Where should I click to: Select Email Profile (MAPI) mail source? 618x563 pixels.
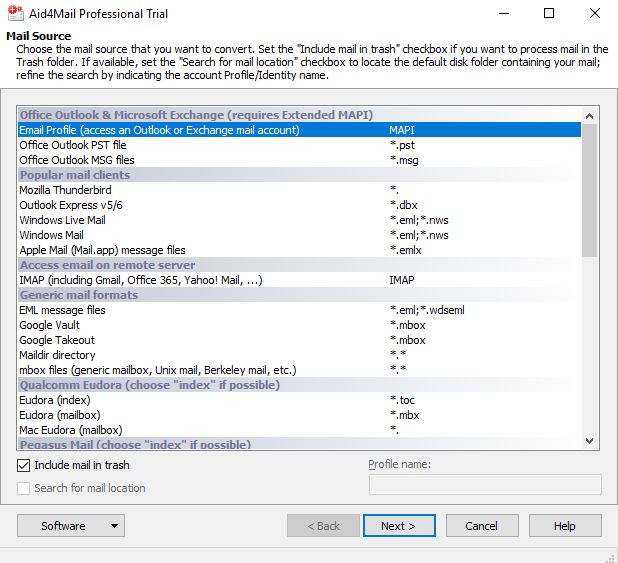pyautogui.click(x=299, y=130)
